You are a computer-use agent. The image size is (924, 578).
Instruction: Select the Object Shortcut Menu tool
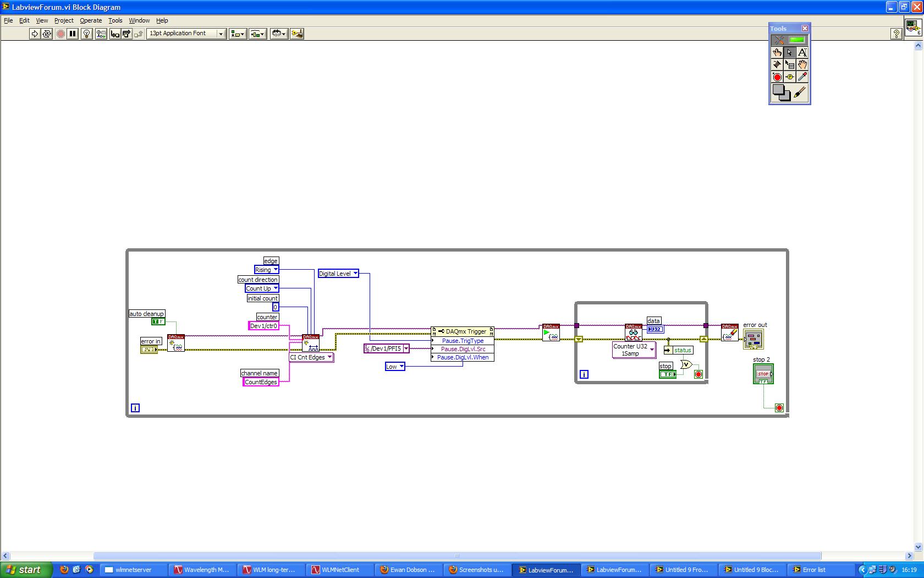pos(790,65)
